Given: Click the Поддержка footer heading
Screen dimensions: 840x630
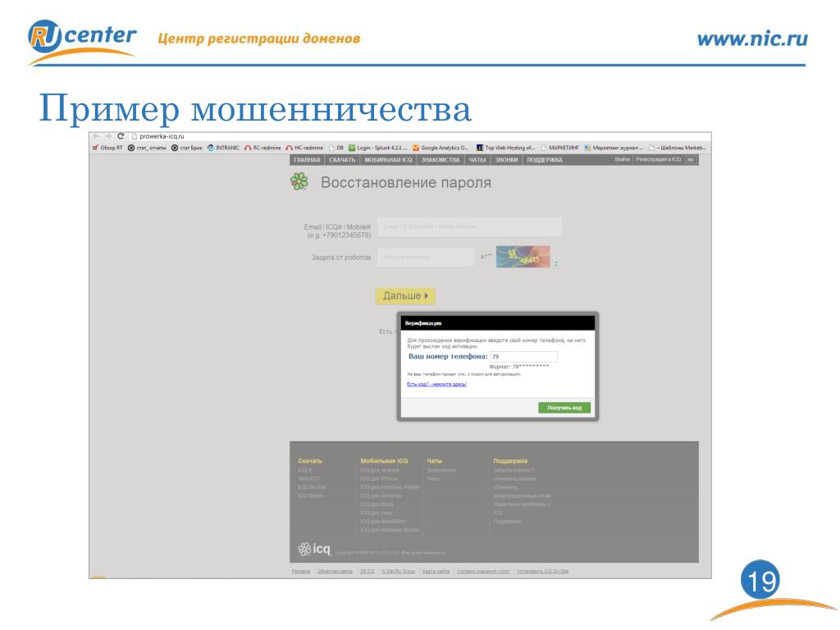Looking at the screenshot, I should pyautogui.click(x=510, y=461).
